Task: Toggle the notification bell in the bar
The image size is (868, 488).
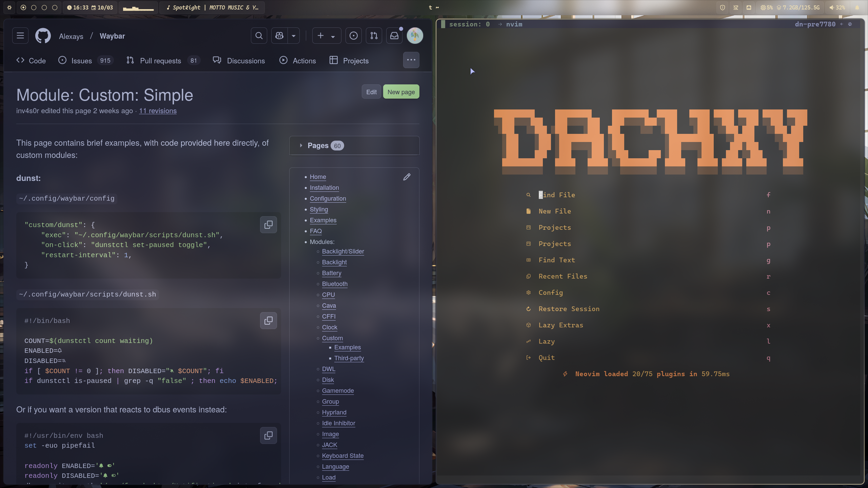Action: (857, 7)
